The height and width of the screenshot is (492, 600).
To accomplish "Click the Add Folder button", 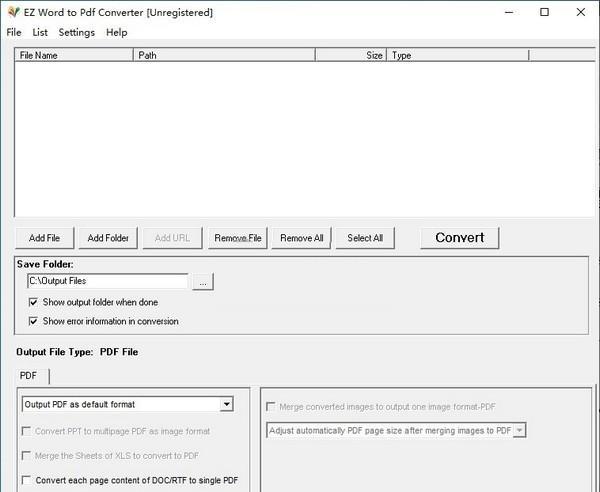I will click(x=108, y=238).
